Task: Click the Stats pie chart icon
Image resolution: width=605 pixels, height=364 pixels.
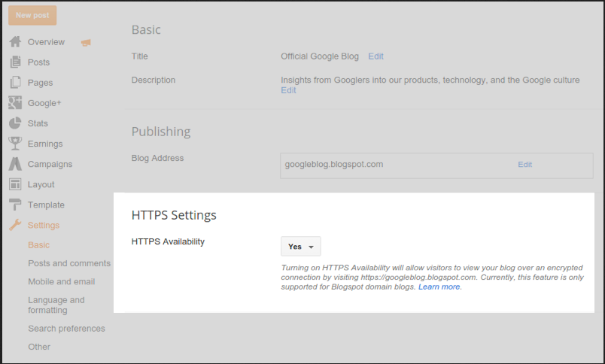Action: 15,123
